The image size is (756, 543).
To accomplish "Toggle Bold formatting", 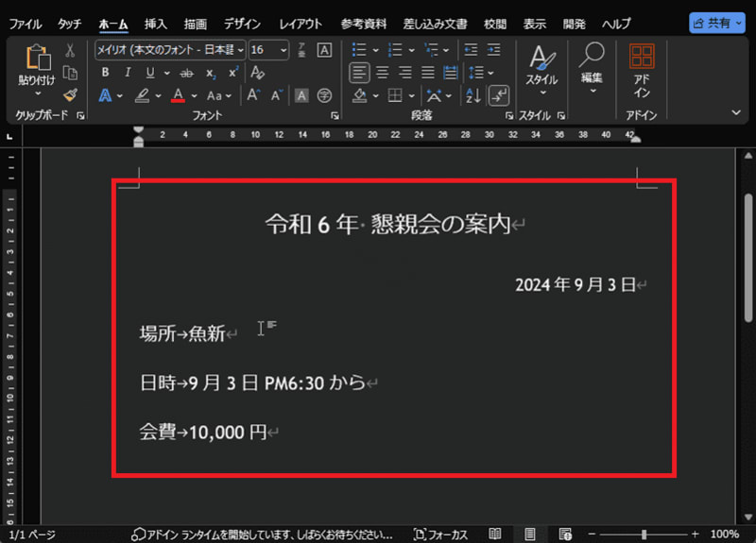I will 106,73.
